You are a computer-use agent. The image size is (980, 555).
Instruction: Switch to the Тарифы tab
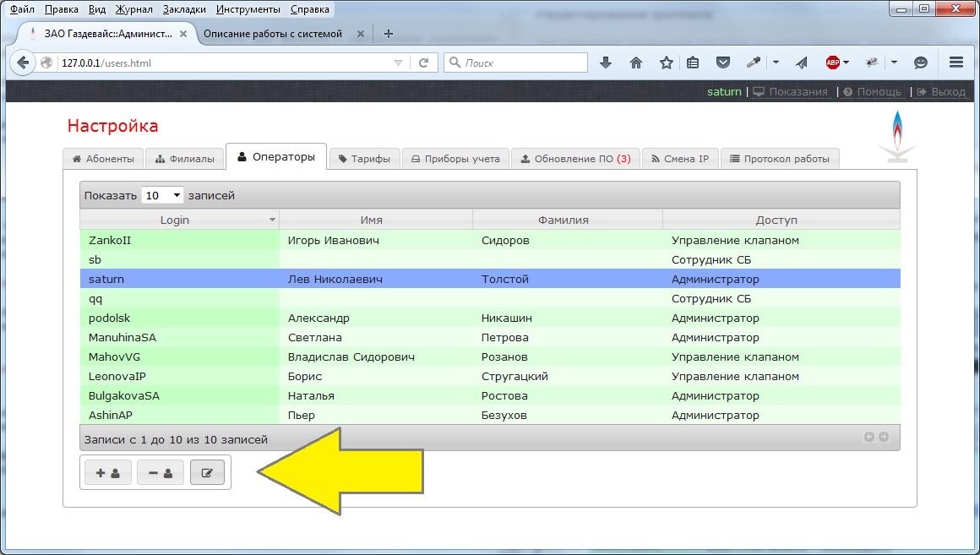365,159
